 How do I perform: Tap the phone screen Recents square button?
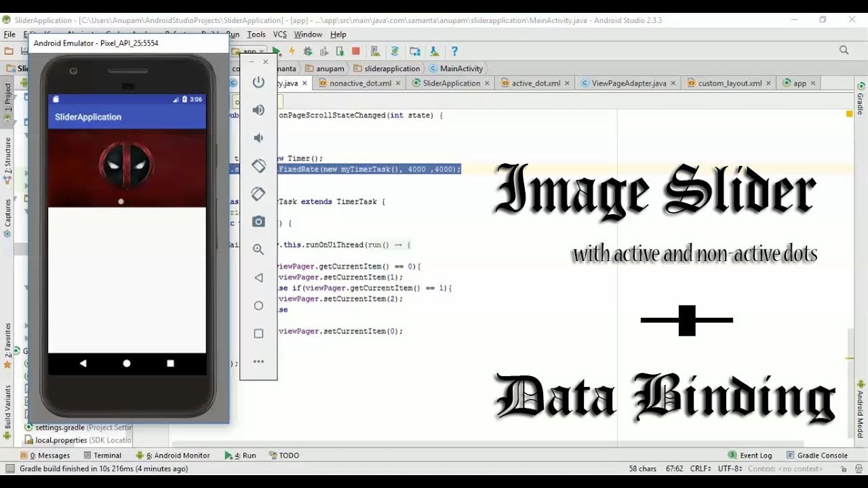(170, 363)
